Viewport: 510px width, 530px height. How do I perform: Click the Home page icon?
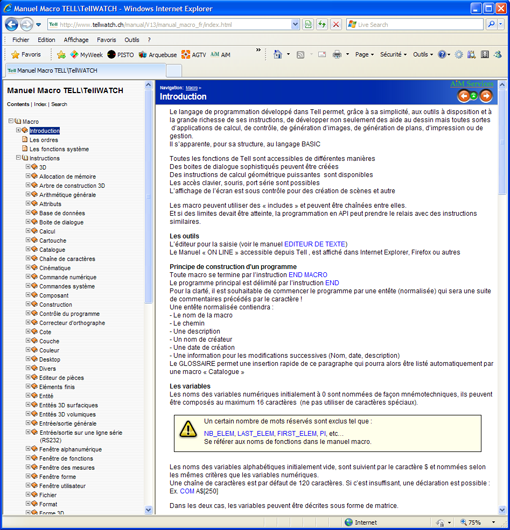(x=278, y=54)
